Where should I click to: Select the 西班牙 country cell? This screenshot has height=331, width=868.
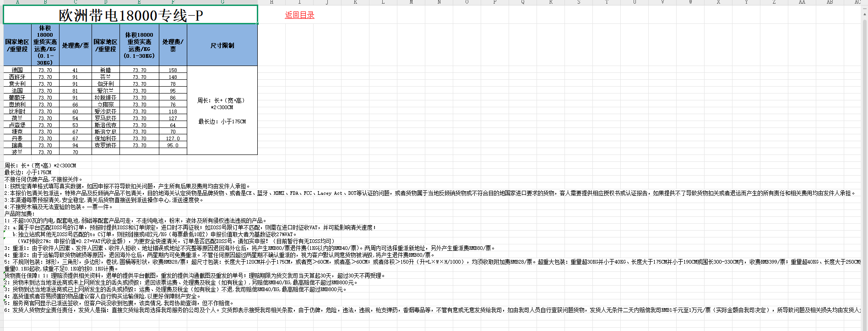click(17, 77)
